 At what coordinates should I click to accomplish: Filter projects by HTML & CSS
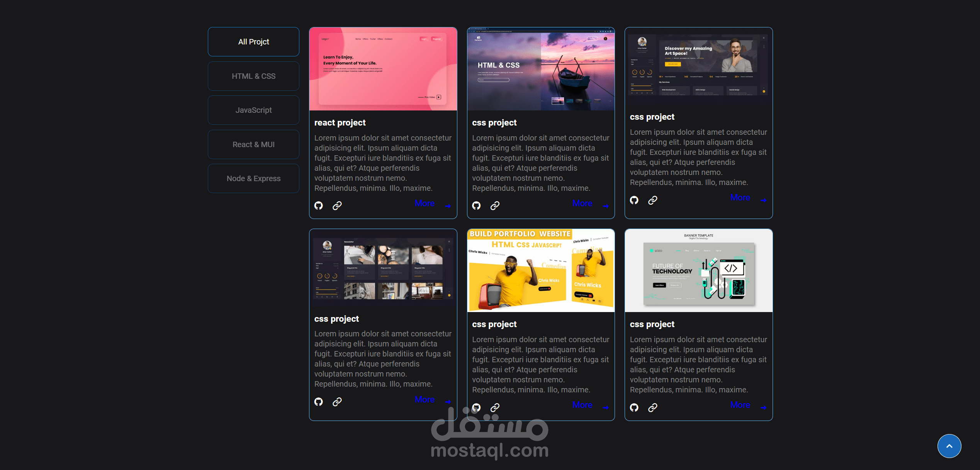coord(253,76)
